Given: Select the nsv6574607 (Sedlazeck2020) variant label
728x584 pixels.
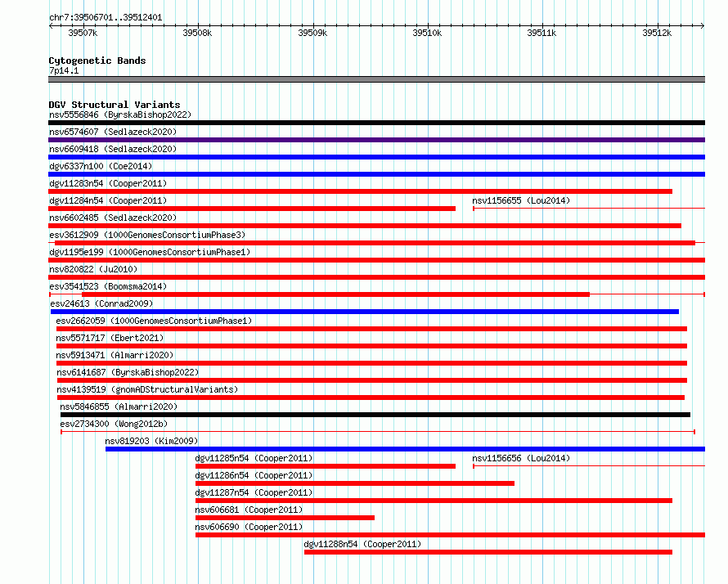Looking at the screenshot, I should [x=113, y=132].
